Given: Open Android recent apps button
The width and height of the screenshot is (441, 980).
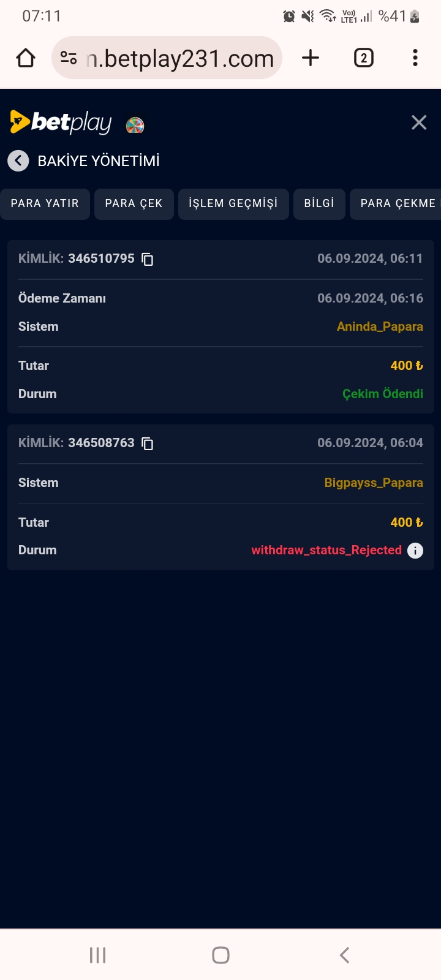Looking at the screenshot, I should tap(97, 955).
